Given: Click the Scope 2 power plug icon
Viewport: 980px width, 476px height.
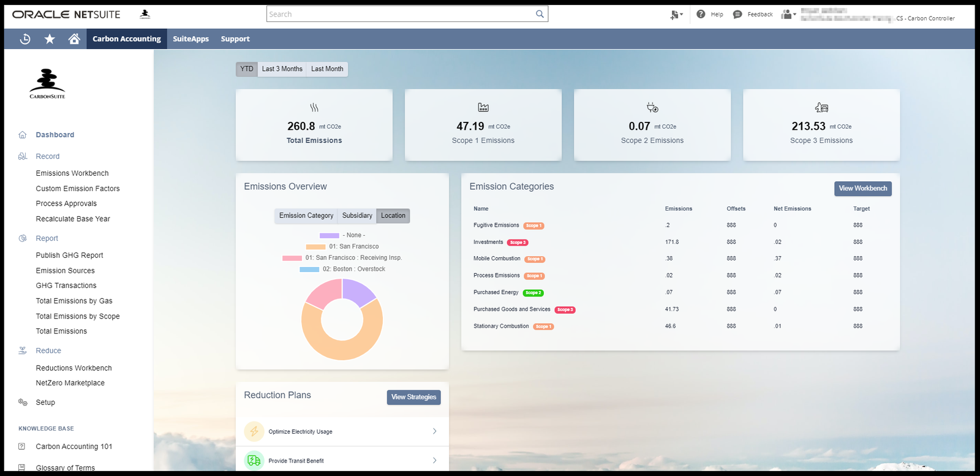Looking at the screenshot, I should pyautogui.click(x=652, y=108).
